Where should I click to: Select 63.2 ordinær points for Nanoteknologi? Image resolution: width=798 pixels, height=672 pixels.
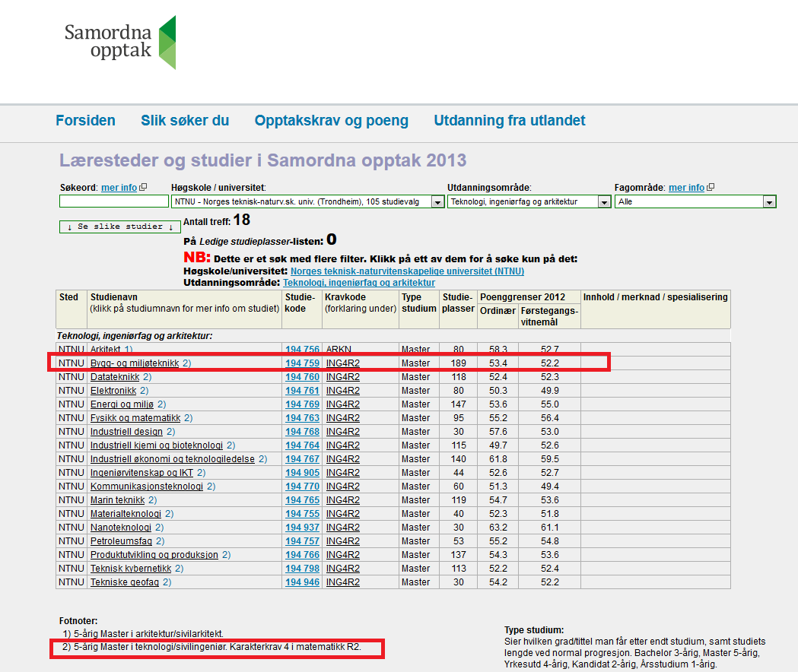click(x=498, y=528)
